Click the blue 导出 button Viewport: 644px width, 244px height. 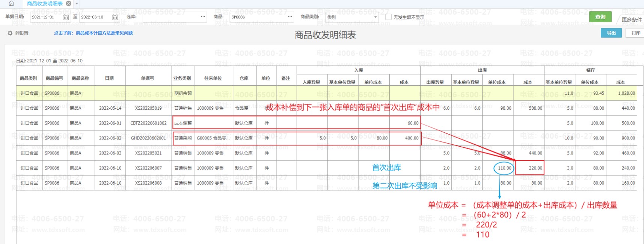coord(611,33)
